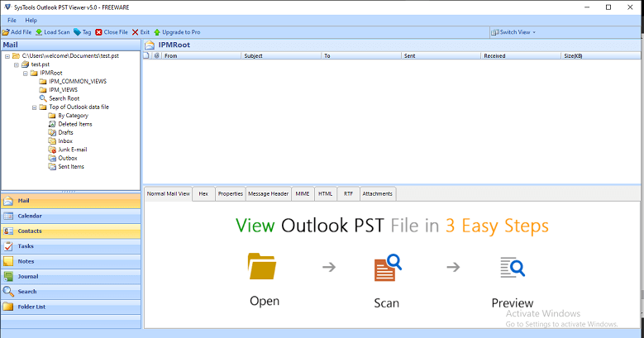The image size is (644, 338).
Task: Switch to the Normal Mail View tab
Action: tap(169, 194)
